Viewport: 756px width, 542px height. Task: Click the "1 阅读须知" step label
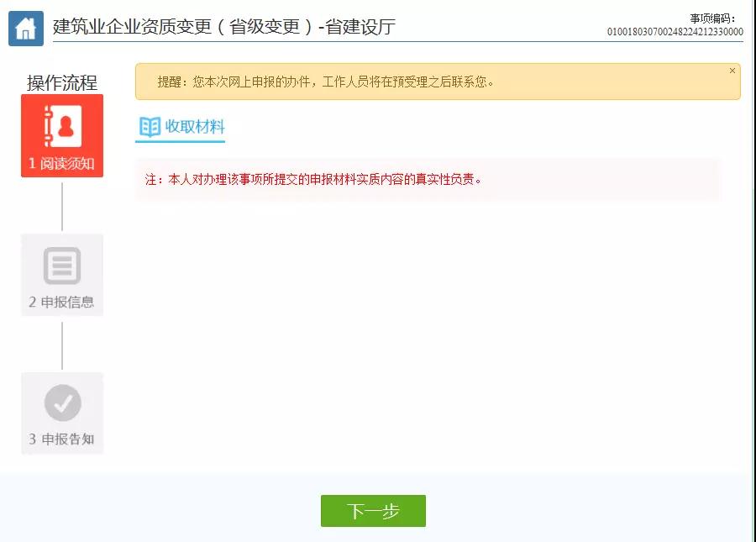(x=62, y=164)
